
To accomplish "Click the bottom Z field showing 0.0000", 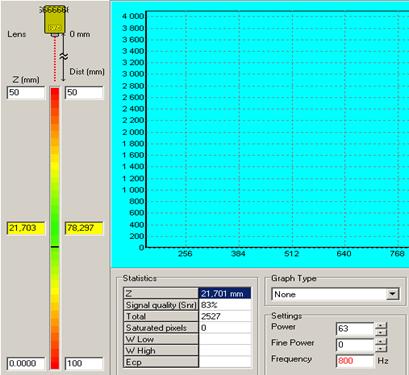I will point(26,363).
